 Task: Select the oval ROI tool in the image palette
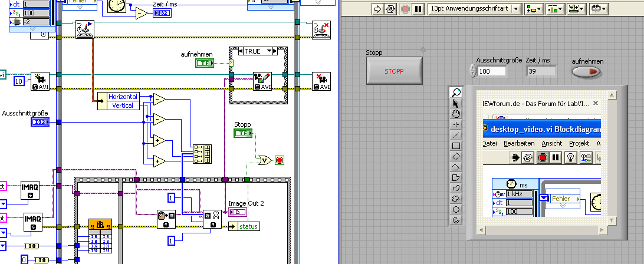click(455, 209)
